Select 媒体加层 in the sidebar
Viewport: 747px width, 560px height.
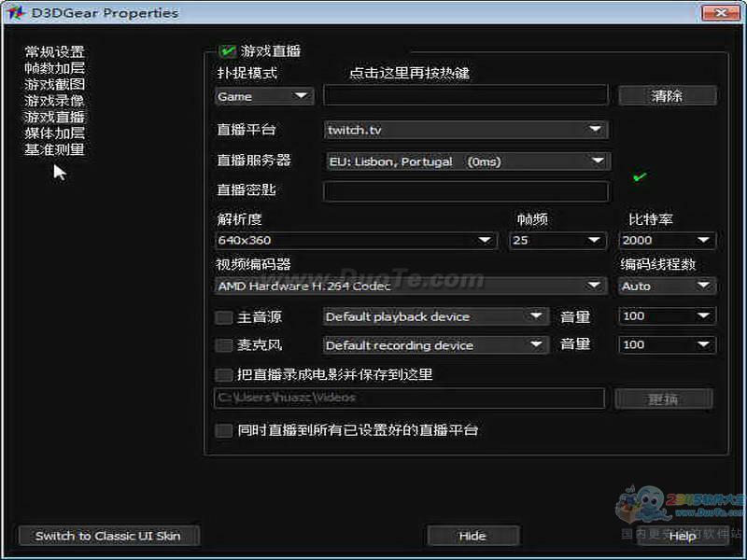coord(54,133)
